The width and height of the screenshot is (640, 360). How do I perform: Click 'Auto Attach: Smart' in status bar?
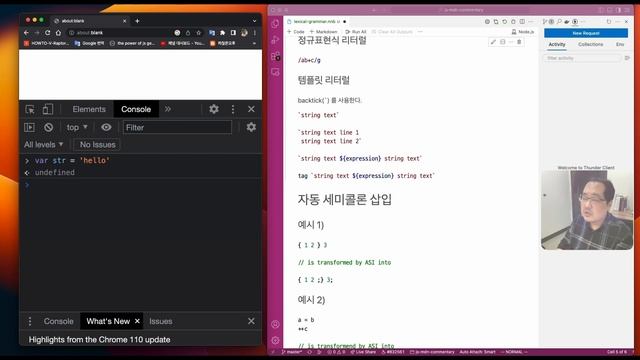[x=477, y=352]
